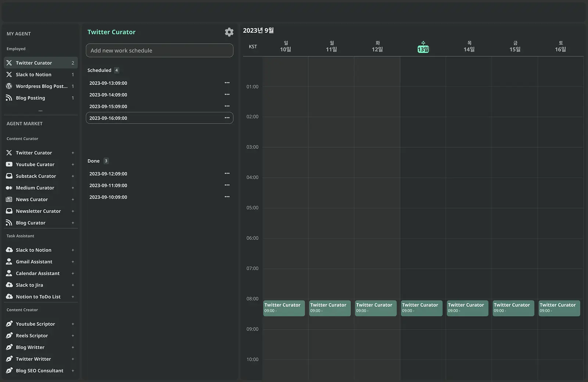588x382 pixels.
Task: Click the Youtube Curator icon in Agent Market
Action: click(9, 164)
